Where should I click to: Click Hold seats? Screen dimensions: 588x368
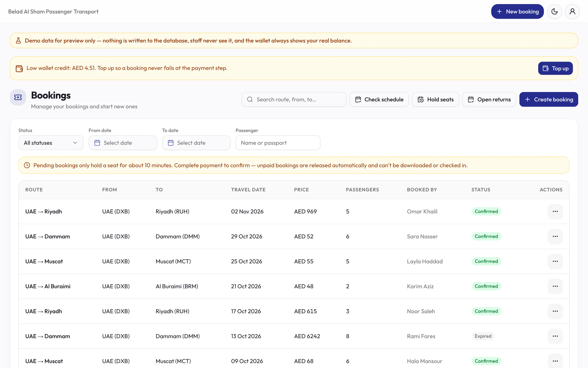click(x=435, y=99)
